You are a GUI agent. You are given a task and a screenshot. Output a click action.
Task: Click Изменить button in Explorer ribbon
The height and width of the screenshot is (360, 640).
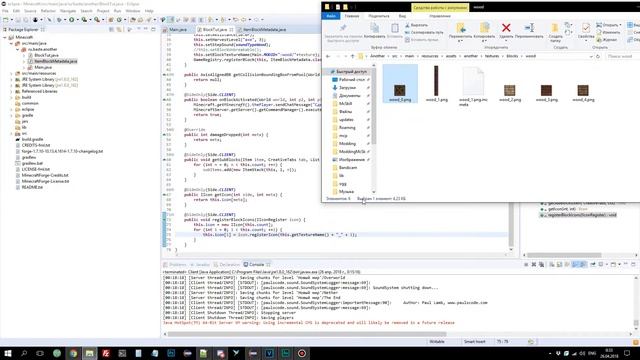point(608,32)
